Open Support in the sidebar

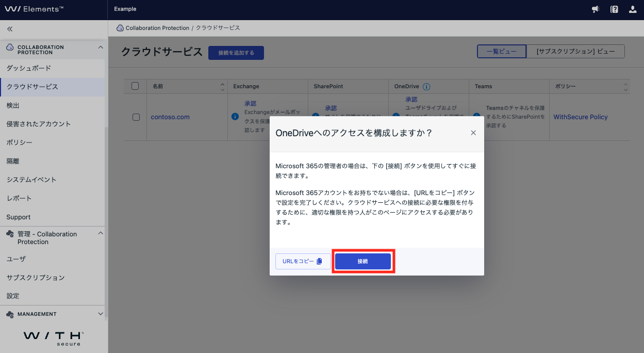pyautogui.click(x=52, y=217)
